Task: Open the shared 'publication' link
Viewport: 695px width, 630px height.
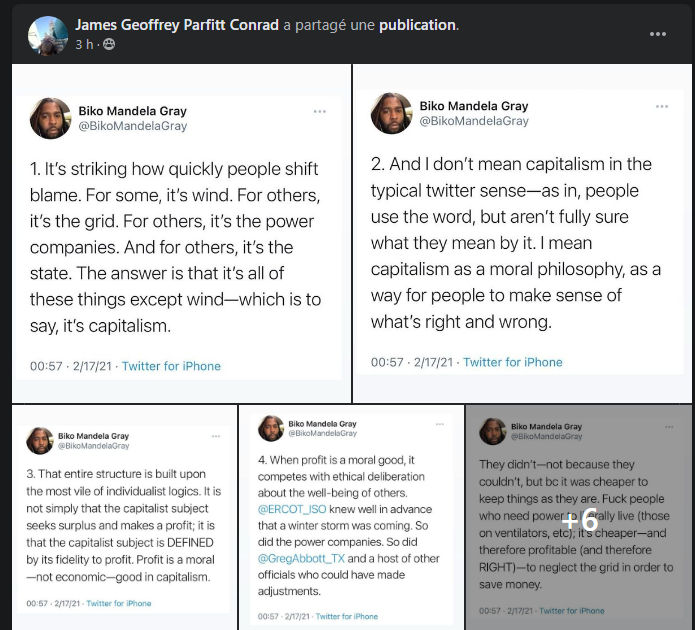Action: click(x=413, y=25)
